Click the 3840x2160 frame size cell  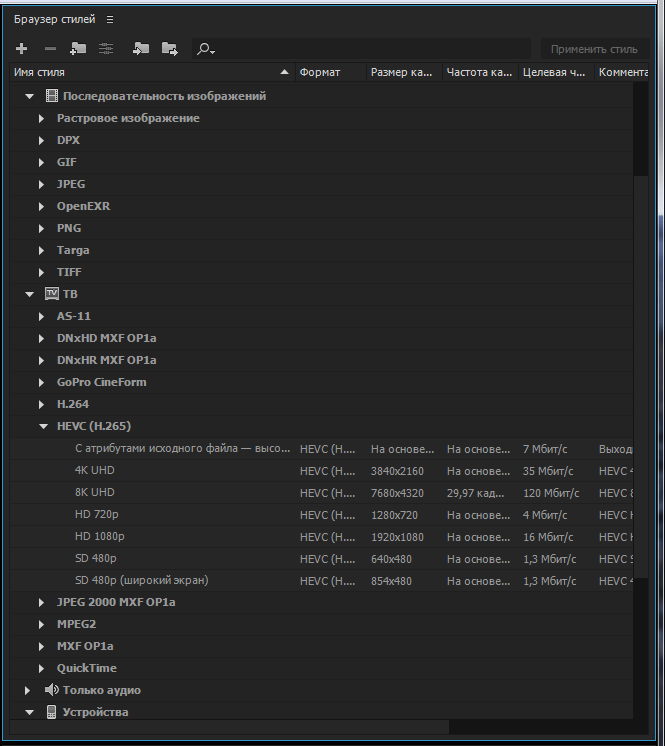[397, 471]
